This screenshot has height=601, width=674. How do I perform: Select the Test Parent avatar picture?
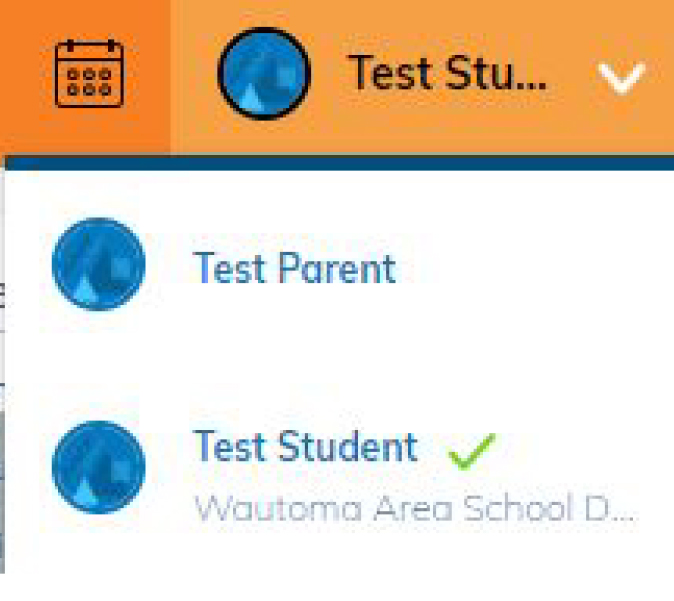coord(98,264)
